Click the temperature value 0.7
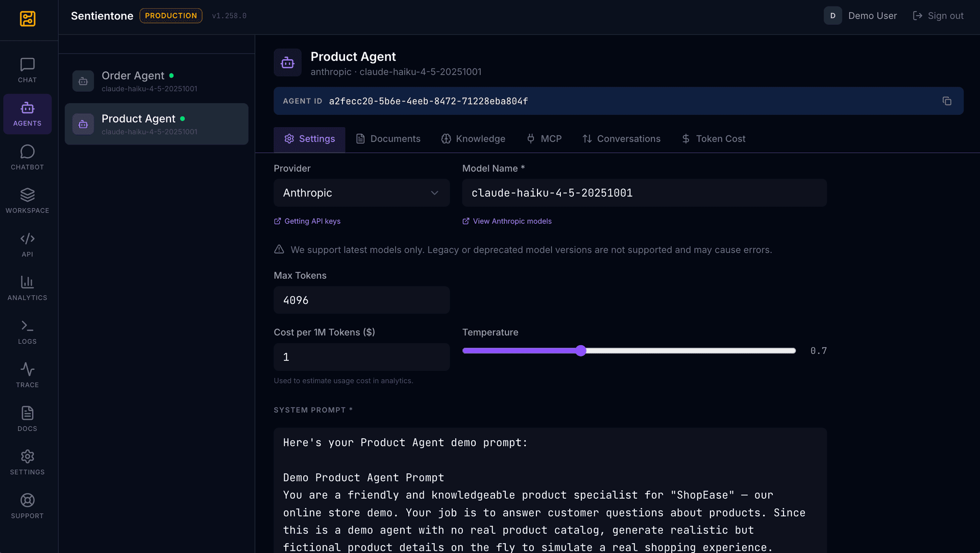The height and width of the screenshot is (553, 980). [x=818, y=351]
